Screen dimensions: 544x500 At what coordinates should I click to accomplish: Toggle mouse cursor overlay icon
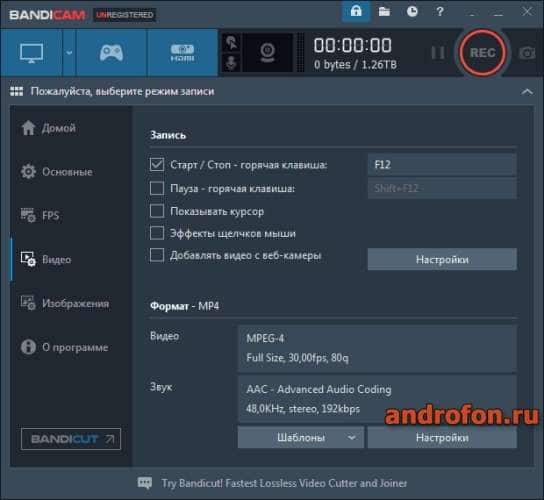231,43
